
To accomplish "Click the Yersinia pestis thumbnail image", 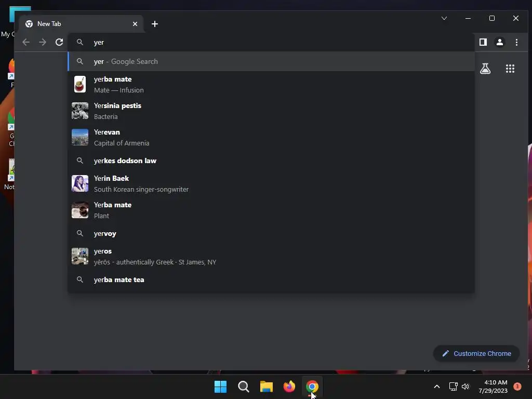I will point(80,111).
